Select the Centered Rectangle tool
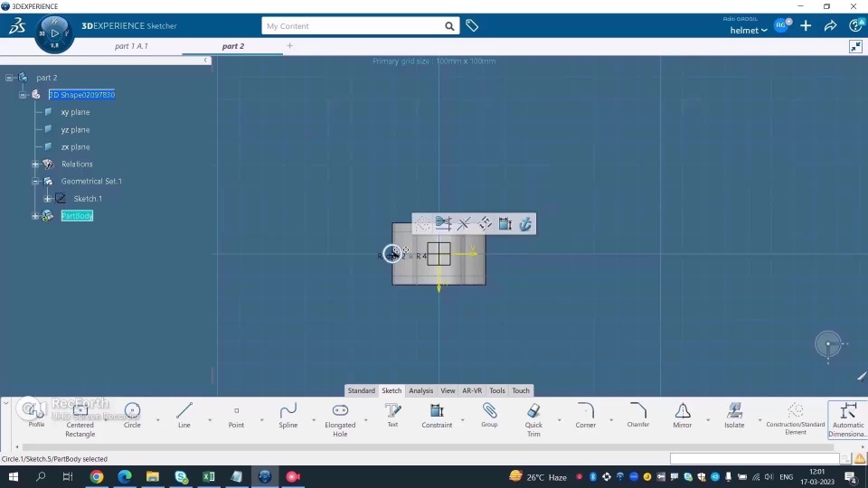The image size is (868, 488). point(80,419)
